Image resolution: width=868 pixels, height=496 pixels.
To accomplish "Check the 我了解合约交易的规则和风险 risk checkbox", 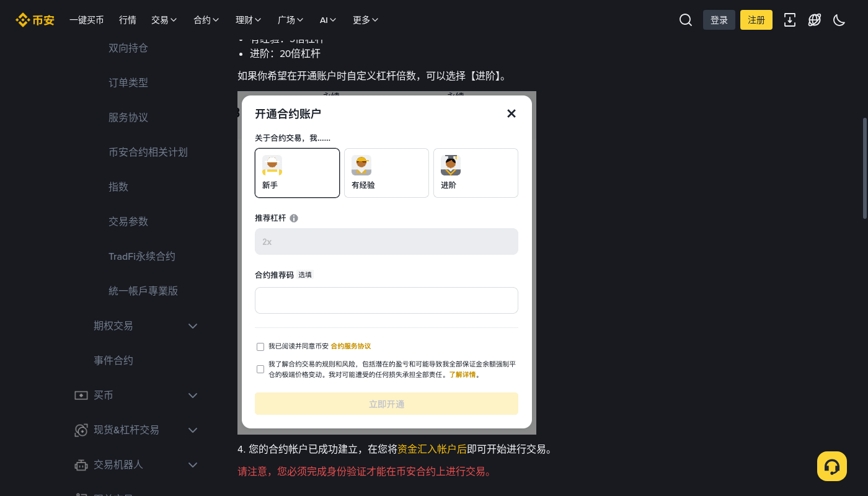I will 260,369.
